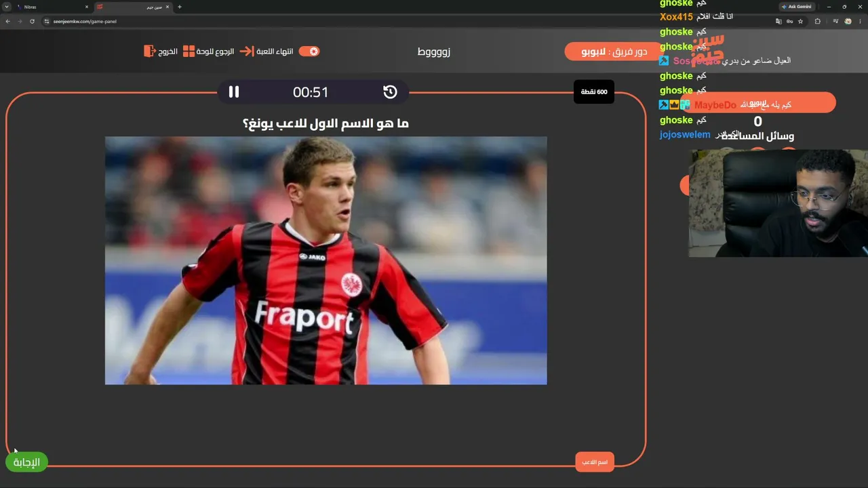
Task: Click the streamer webcam overlay
Action: coord(778,203)
